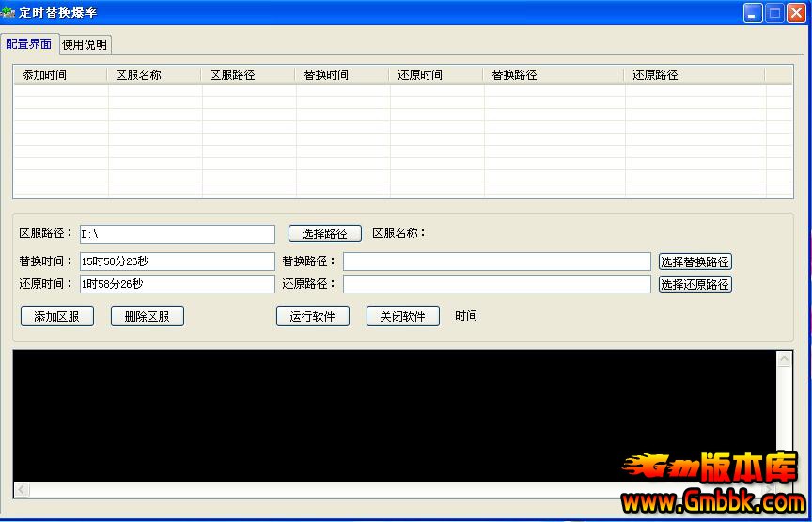This screenshot has width=812, height=522.
Task: Click the 替换时间 time field
Action: 177,261
